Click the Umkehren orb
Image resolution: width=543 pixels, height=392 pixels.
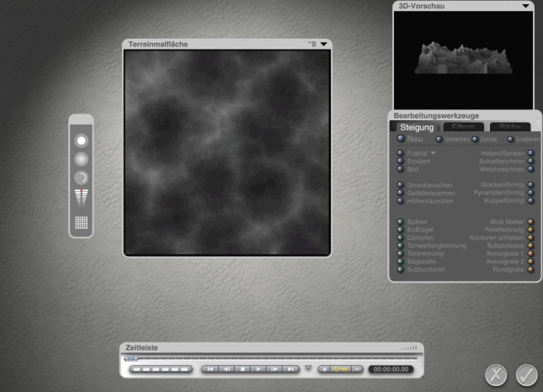(439, 139)
